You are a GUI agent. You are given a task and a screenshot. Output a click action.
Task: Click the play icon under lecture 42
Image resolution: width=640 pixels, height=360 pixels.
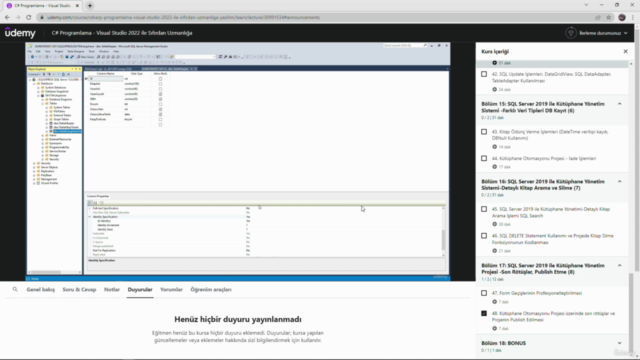(494, 89)
